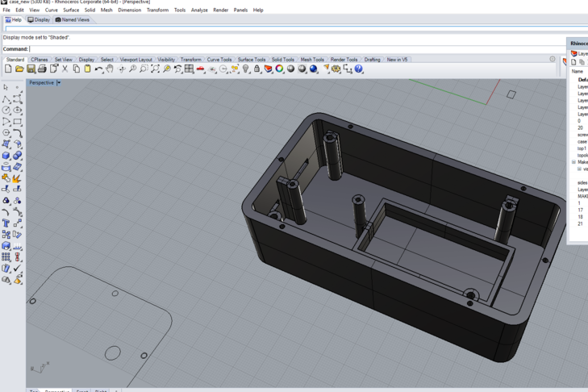Image resolution: width=588 pixels, height=392 pixels.
Task: Select the Pan hand tool
Action: click(x=110, y=69)
